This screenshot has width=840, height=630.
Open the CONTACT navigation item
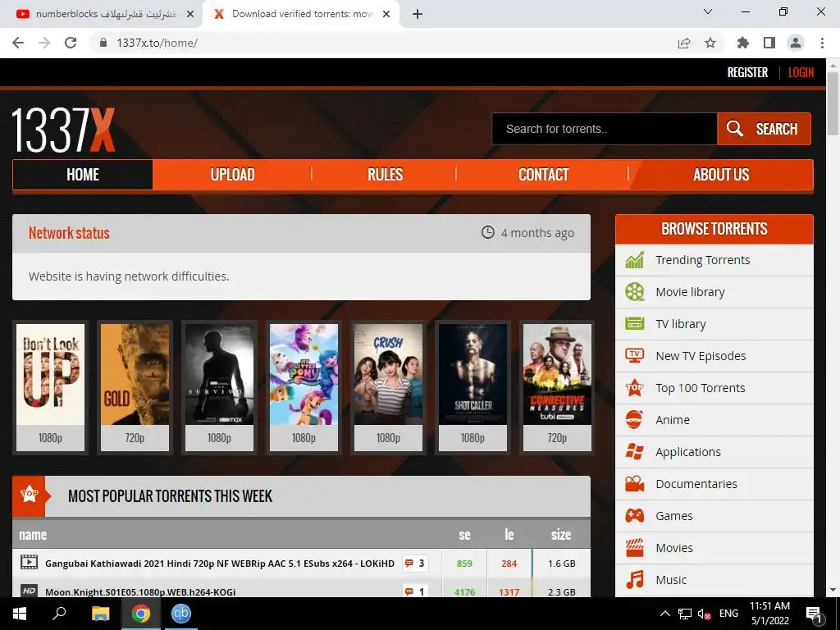[543, 175]
